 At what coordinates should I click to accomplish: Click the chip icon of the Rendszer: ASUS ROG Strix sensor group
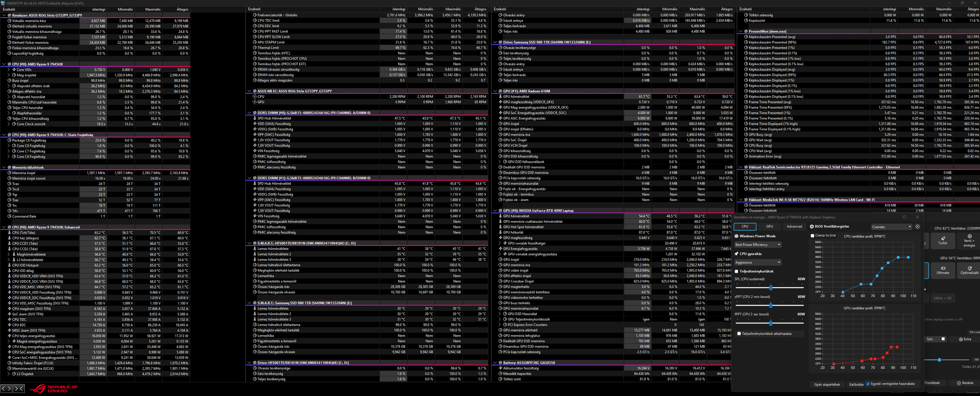9,15
